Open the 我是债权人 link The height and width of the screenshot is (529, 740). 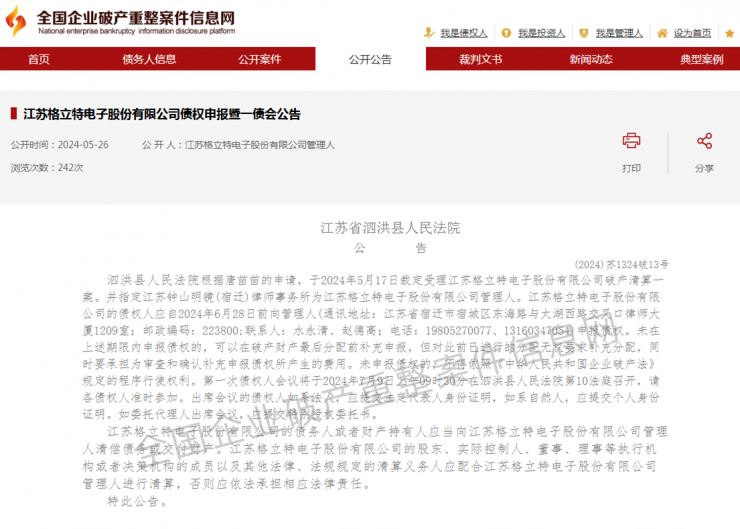464,34
